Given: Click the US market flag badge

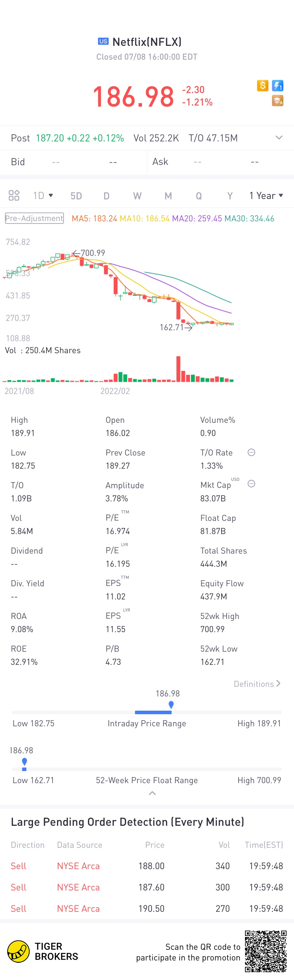Looking at the screenshot, I should 103,42.
